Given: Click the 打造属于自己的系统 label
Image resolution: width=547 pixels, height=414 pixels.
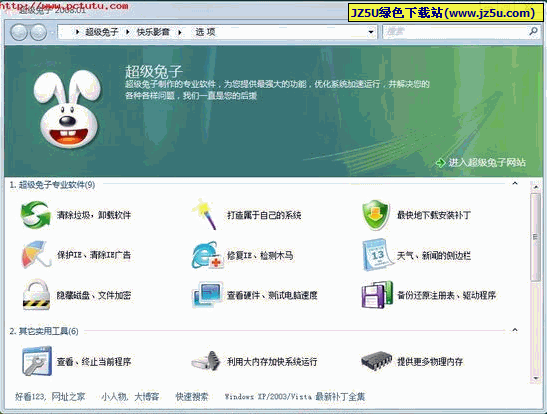Looking at the screenshot, I should (264, 215).
